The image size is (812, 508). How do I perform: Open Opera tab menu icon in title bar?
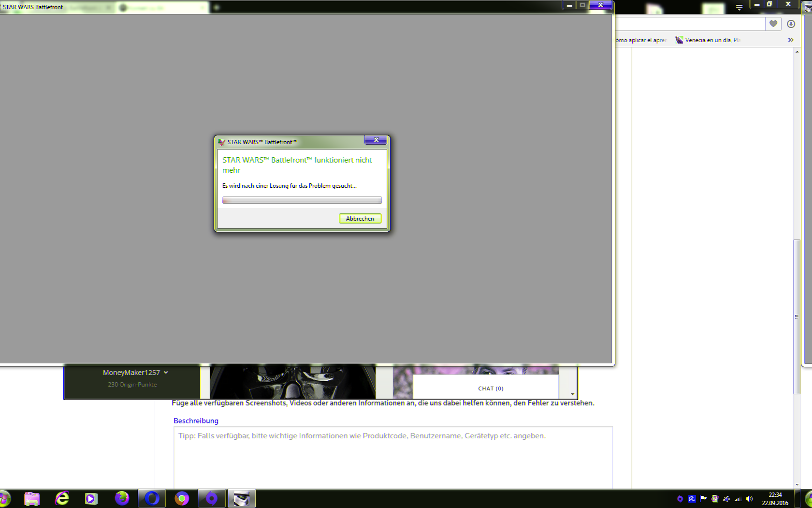[739, 7]
